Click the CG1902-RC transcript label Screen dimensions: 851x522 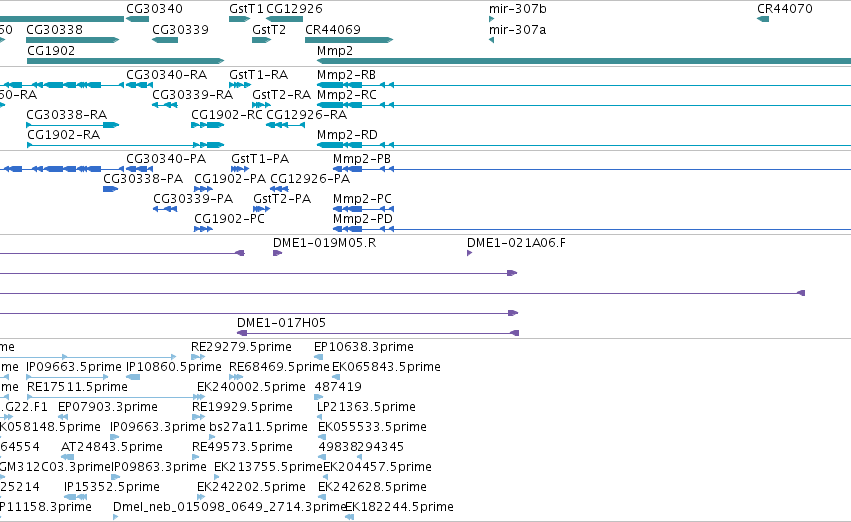coord(226,114)
